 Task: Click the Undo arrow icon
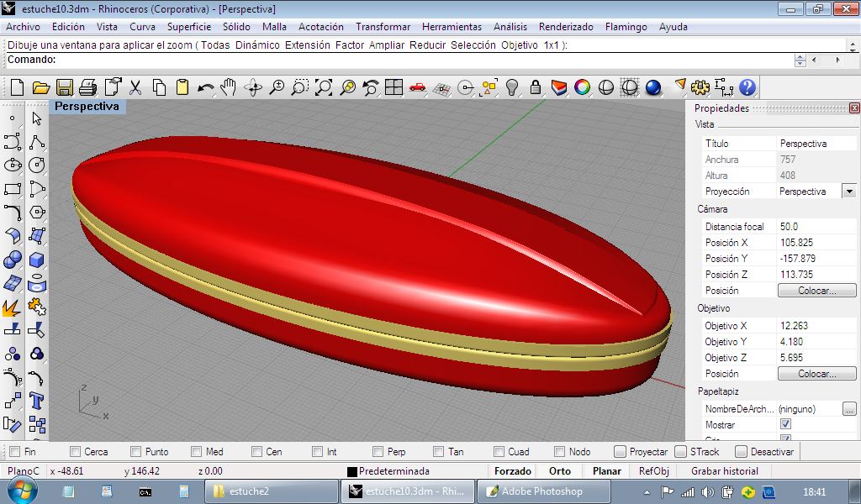pyautogui.click(x=205, y=87)
